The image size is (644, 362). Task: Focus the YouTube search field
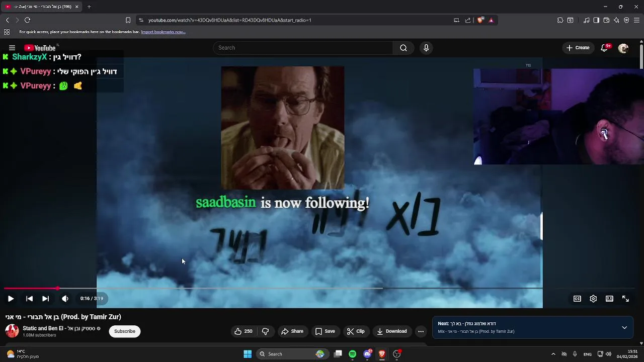[x=303, y=48]
